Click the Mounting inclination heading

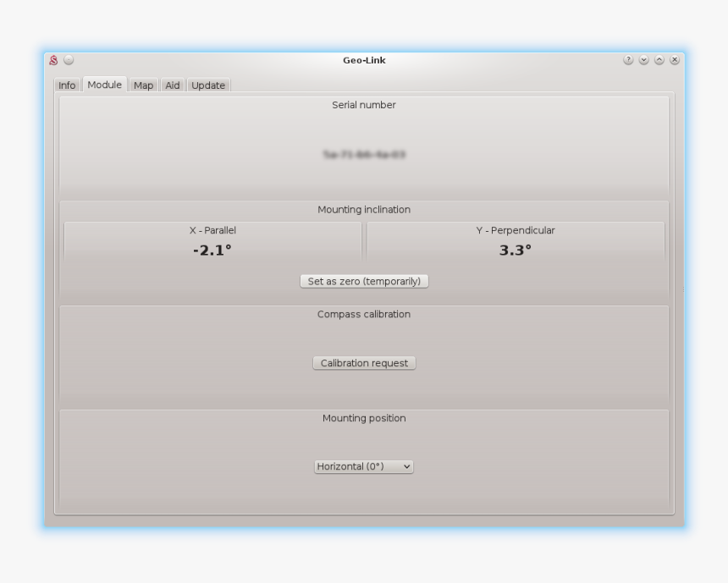click(x=364, y=210)
